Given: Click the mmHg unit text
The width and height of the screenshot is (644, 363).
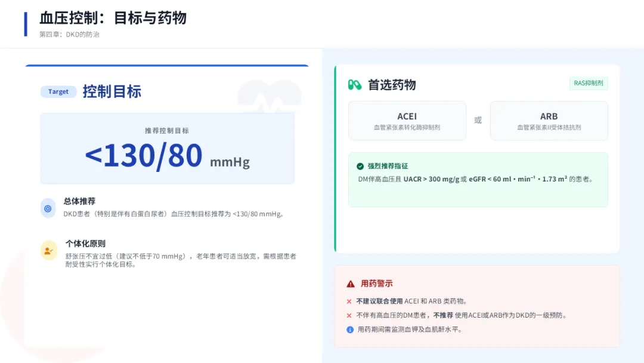Looking at the screenshot, I should tap(230, 162).
